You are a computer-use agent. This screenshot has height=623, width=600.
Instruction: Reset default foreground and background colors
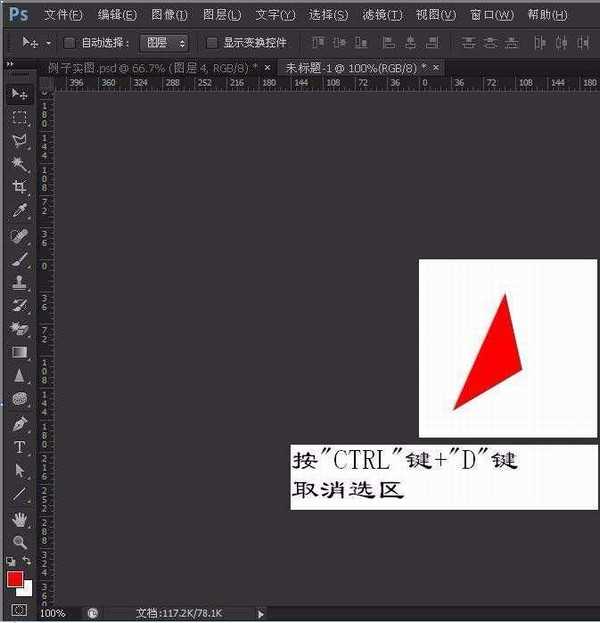pyautogui.click(x=11, y=561)
